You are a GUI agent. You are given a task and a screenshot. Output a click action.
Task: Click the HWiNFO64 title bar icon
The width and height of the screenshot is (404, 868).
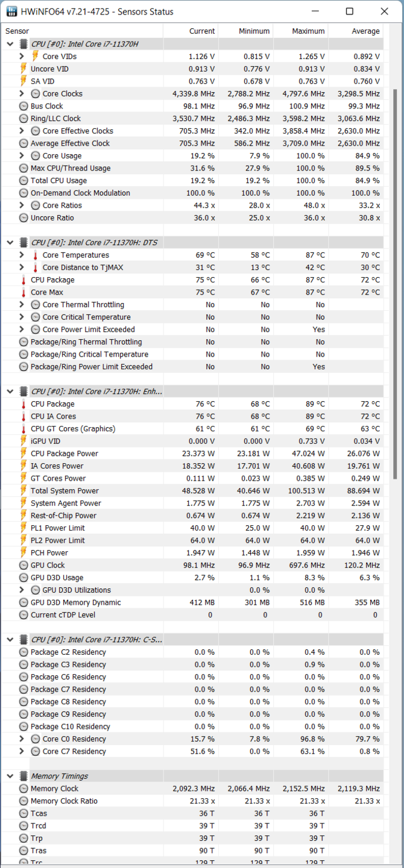[x=11, y=11]
